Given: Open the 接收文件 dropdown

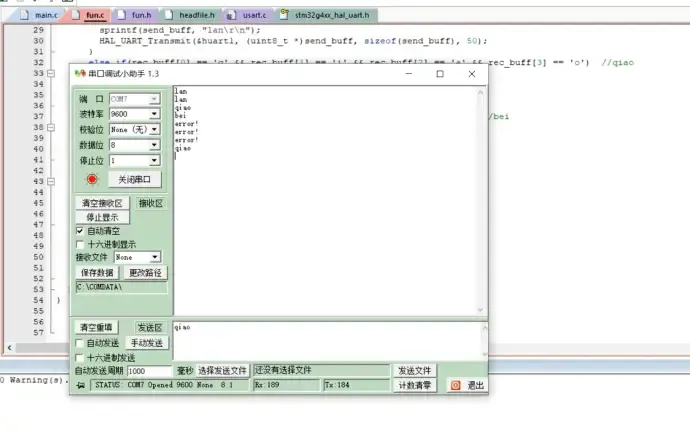Looking at the screenshot, I should pos(154,257).
